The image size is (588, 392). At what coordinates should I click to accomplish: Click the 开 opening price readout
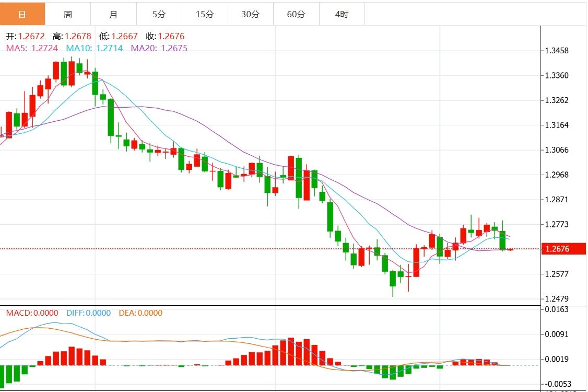[25, 37]
